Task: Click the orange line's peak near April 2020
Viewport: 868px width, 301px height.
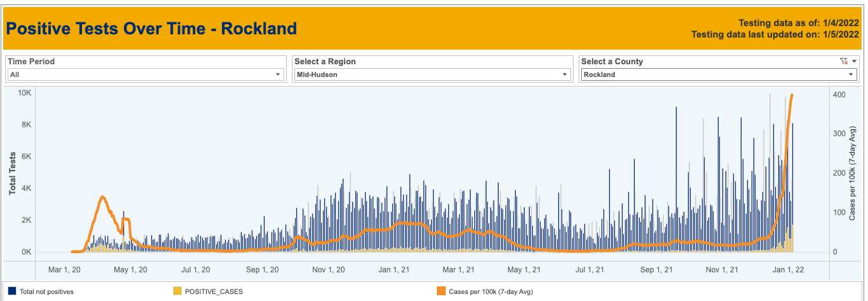Action: 102,197
